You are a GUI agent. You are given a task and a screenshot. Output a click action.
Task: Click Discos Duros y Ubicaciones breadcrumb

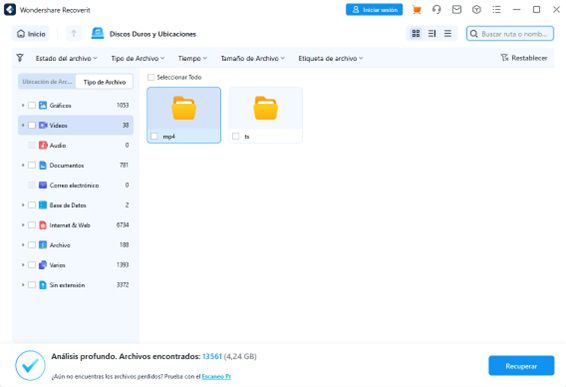(153, 34)
